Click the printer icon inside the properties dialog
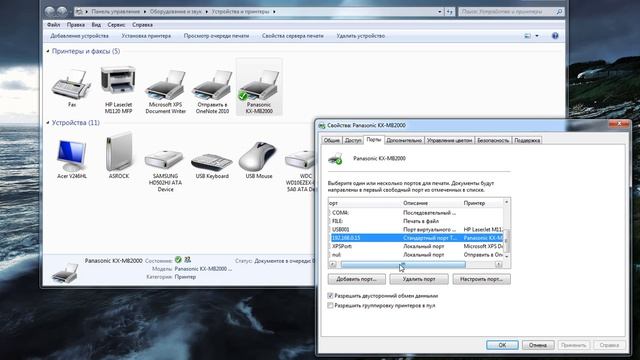Screen dimensions: 640x360 336,158
